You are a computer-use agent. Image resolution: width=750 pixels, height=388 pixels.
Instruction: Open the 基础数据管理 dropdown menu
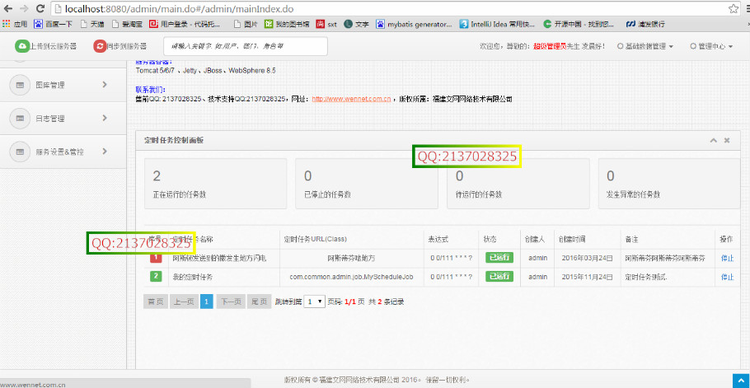[645, 46]
